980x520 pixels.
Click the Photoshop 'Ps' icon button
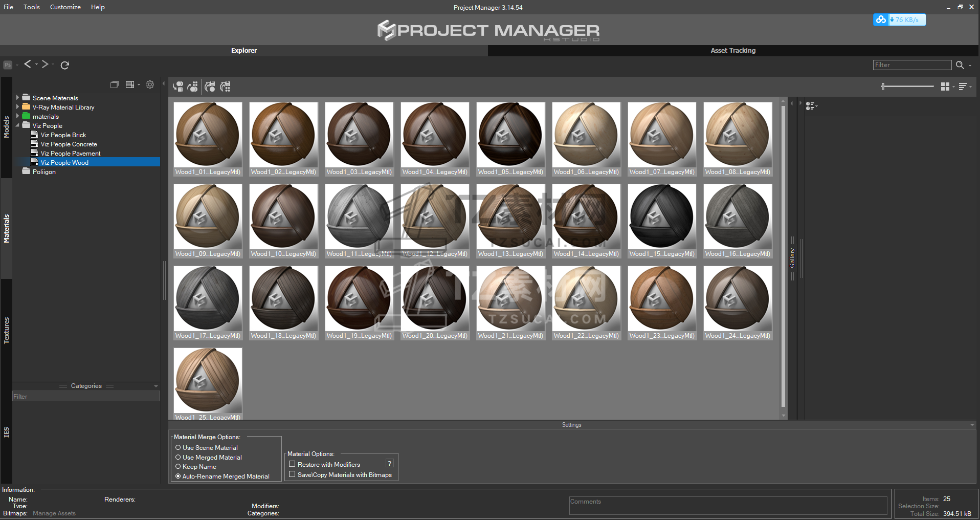tap(8, 65)
